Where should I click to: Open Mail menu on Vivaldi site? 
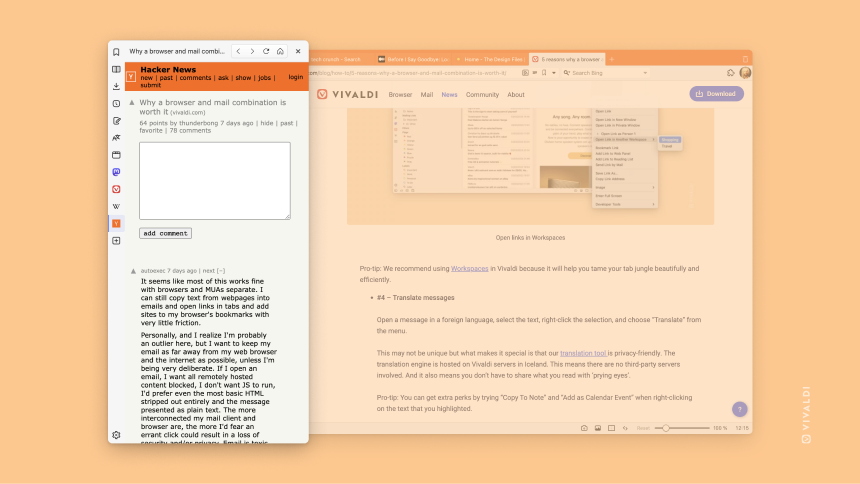(x=427, y=94)
